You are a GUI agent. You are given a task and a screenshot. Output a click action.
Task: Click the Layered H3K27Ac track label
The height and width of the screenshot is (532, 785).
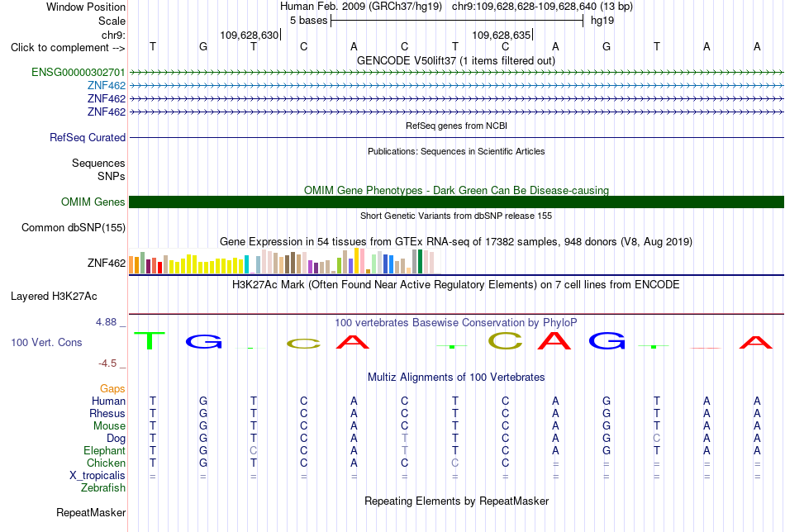pyautogui.click(x=54, y=297)
